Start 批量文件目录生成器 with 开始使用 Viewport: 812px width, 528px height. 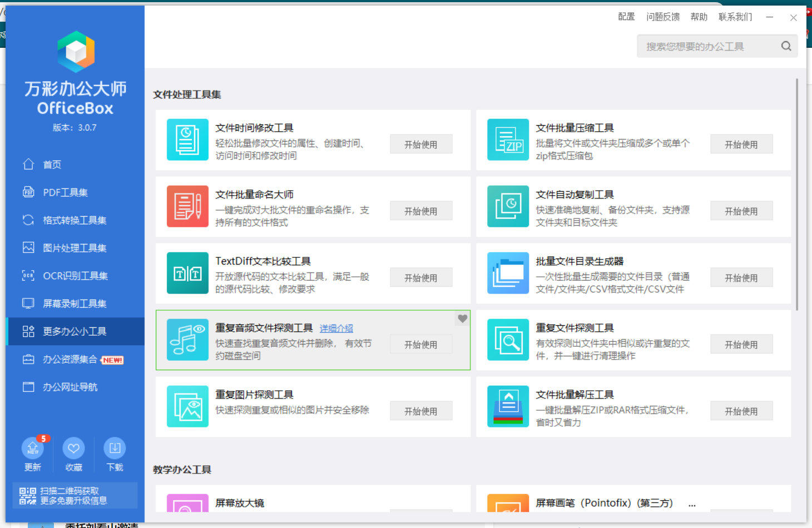[741, 278]
